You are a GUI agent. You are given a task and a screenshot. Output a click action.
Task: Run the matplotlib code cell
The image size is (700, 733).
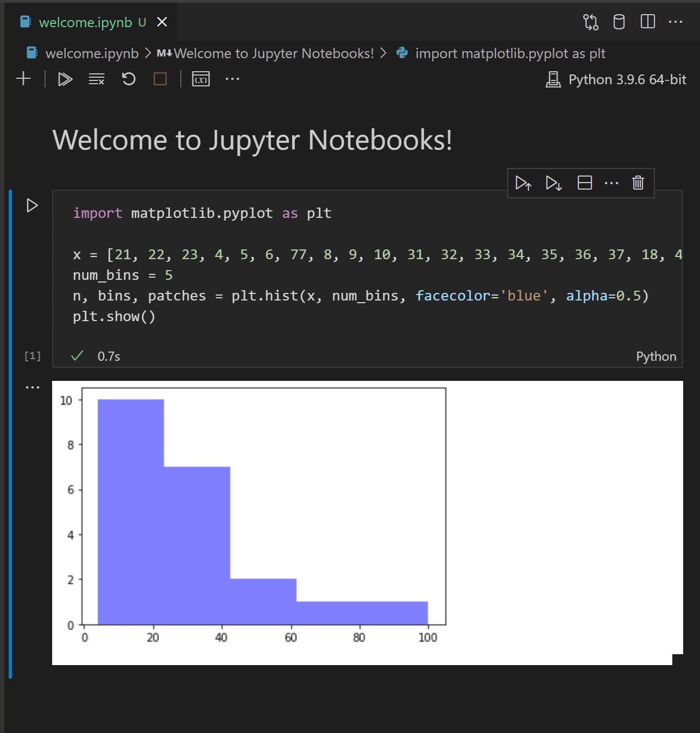point(32,205)
